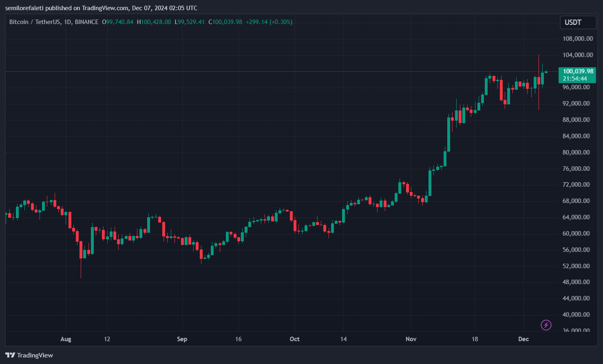This screenshot has height=364, width=603.
Task: Click the purple lightning bolt icon
Action: point(546,325)
